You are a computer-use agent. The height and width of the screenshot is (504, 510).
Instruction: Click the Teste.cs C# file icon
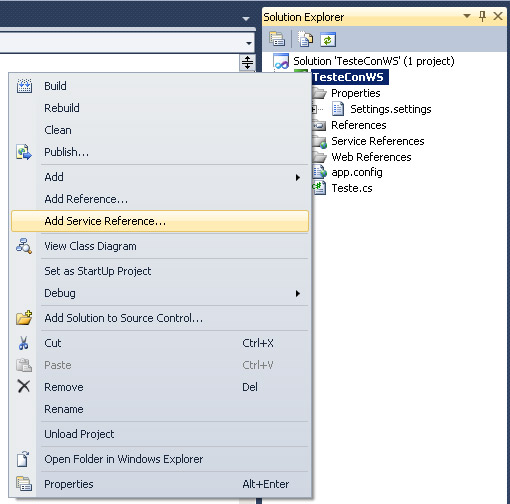319,188
